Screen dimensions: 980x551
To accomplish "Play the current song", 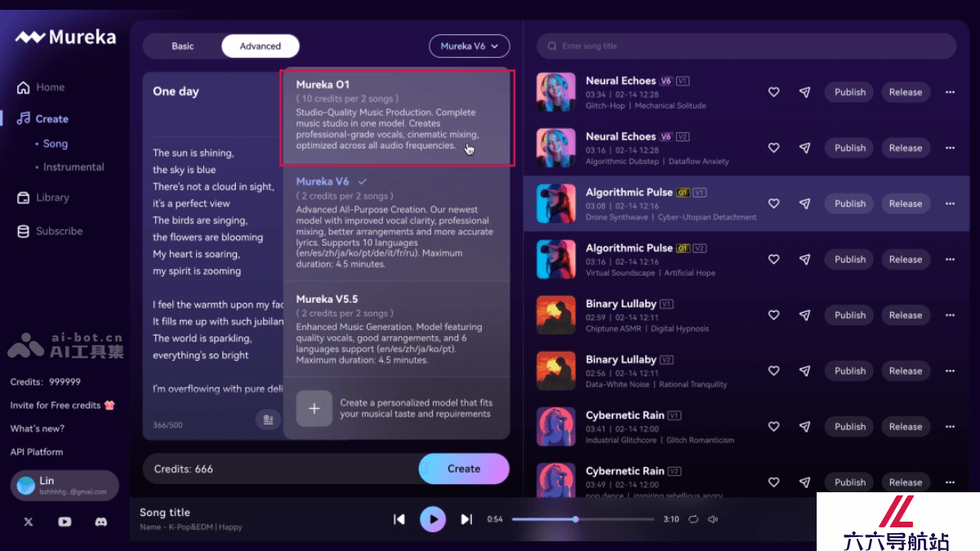I will (433, 519).
